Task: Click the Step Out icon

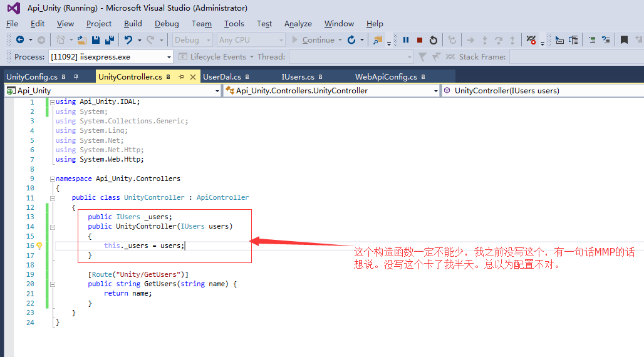Action: point(512,40)
